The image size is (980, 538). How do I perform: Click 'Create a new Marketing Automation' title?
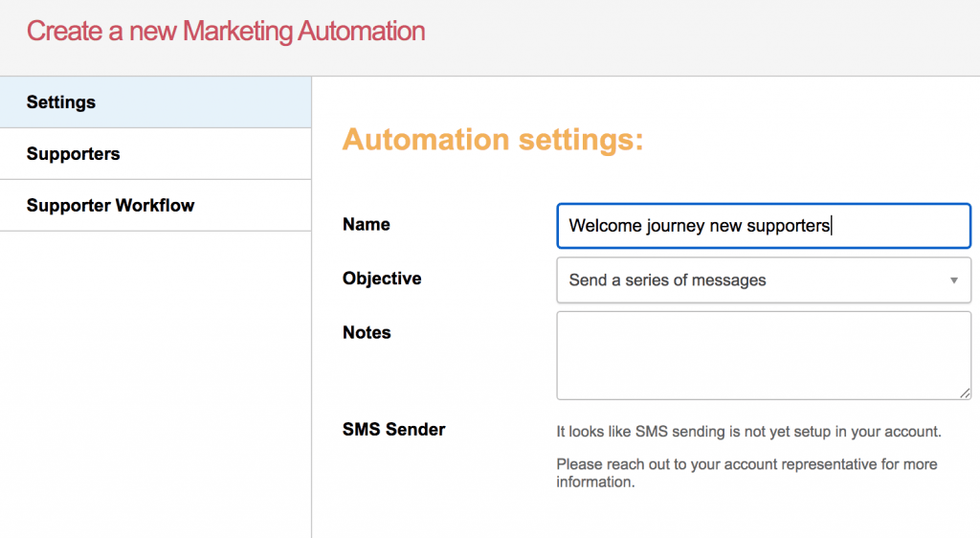(x=226, y=32)
